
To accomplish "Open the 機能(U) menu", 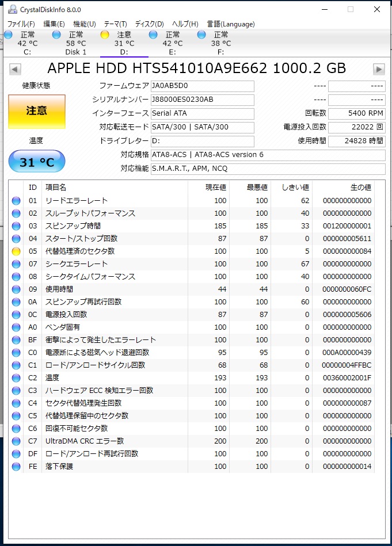I will [x=84, y=24].
